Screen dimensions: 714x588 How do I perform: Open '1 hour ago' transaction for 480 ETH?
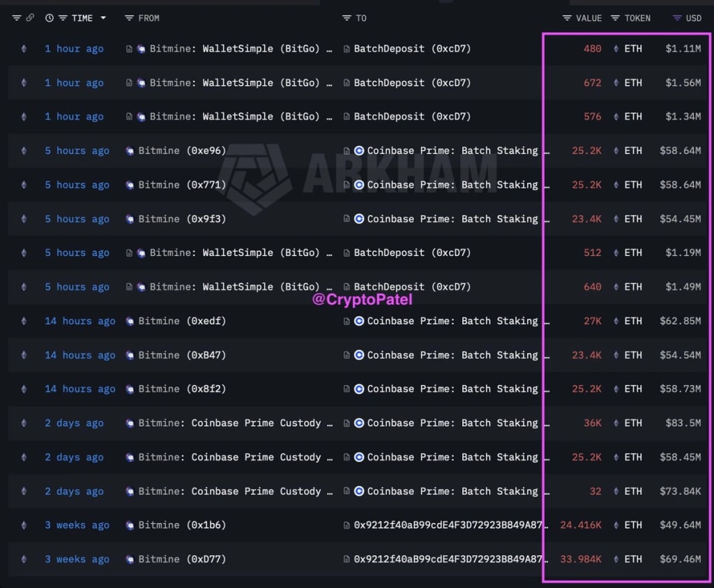(x=74, y=49)
